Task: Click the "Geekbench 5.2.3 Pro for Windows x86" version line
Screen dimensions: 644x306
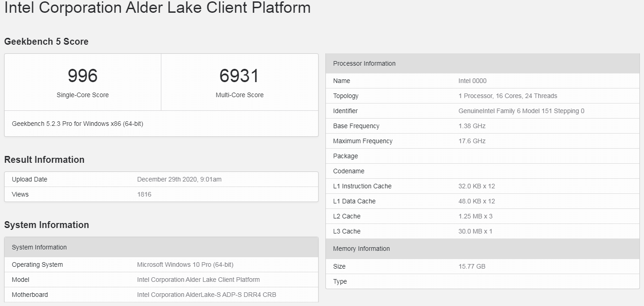Action: click(x=77, y=124)
